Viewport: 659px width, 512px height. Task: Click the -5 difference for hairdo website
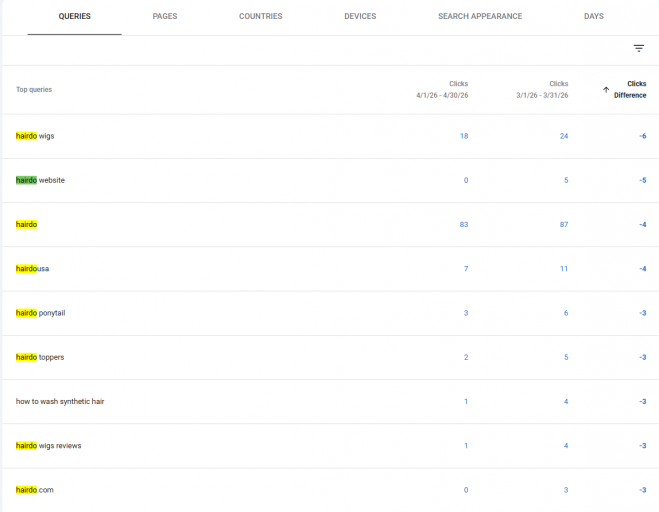643,180
